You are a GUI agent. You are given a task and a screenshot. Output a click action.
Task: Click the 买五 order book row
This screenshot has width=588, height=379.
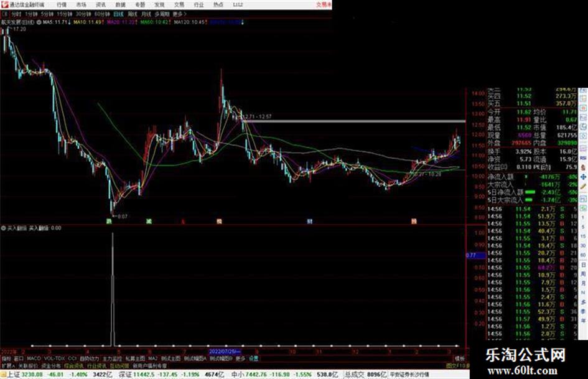coord(533,103)
